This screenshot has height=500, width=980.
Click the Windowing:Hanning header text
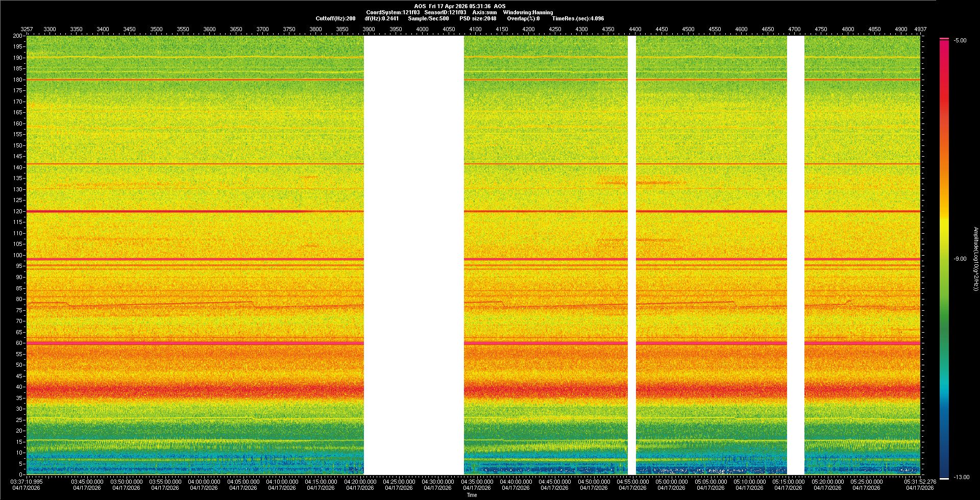point(528,13)
